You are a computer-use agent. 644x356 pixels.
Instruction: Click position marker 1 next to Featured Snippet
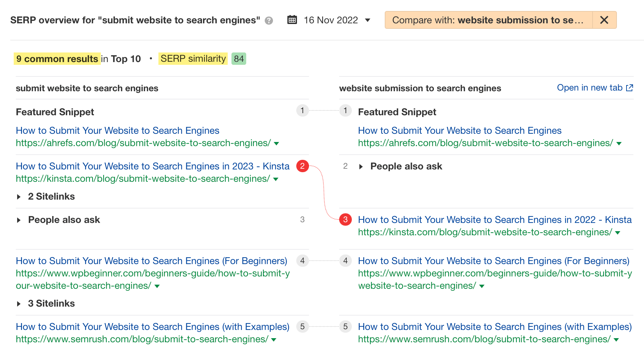click(302, 111)
